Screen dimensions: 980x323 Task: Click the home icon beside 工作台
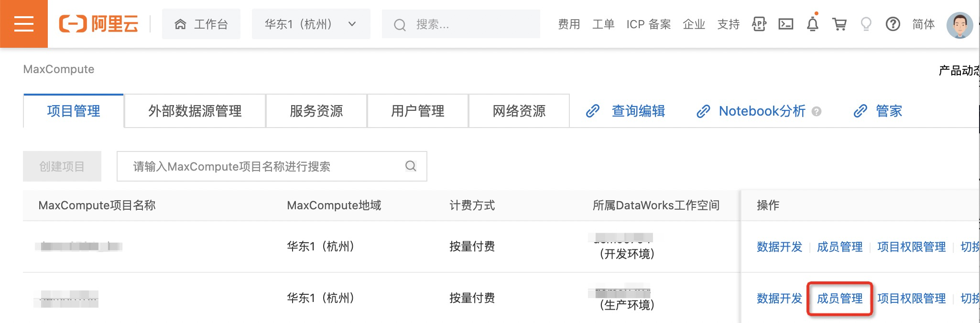(x=180, y=24)
